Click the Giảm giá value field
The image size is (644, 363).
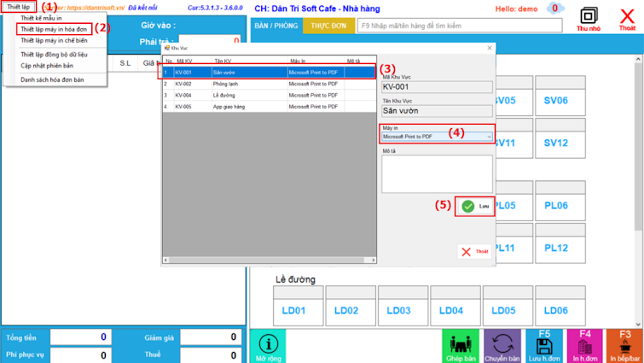(211, 337)
